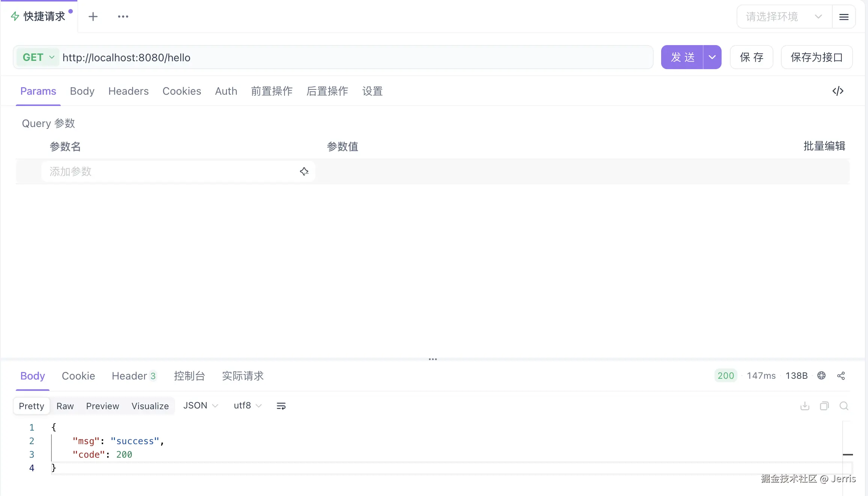Copy the response content icon
Viewport: 868px width, 496px height.
click(824, 406)
